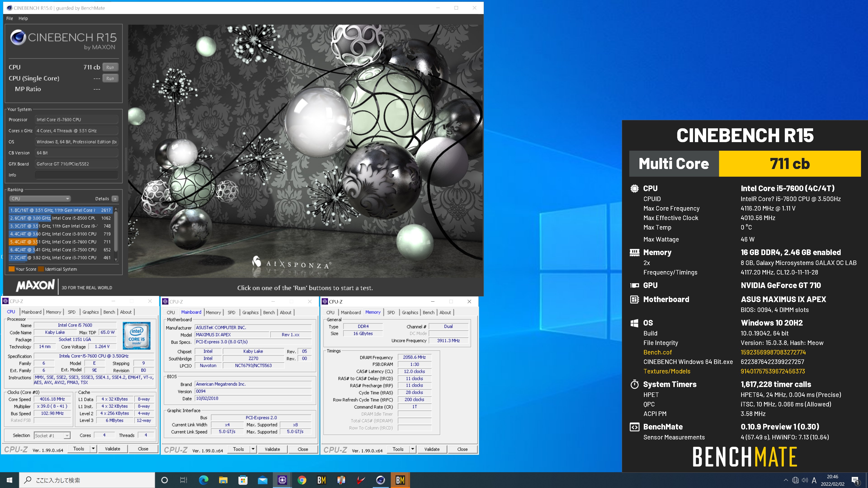
Task: Run the CPU (Single Core) test
Action: tap(110, 78)
